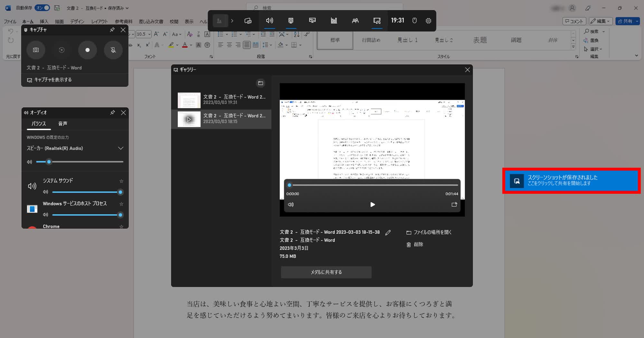Open the Word Find (検索) dropdown arrow

pyautogui.click(x=604, y=32)
